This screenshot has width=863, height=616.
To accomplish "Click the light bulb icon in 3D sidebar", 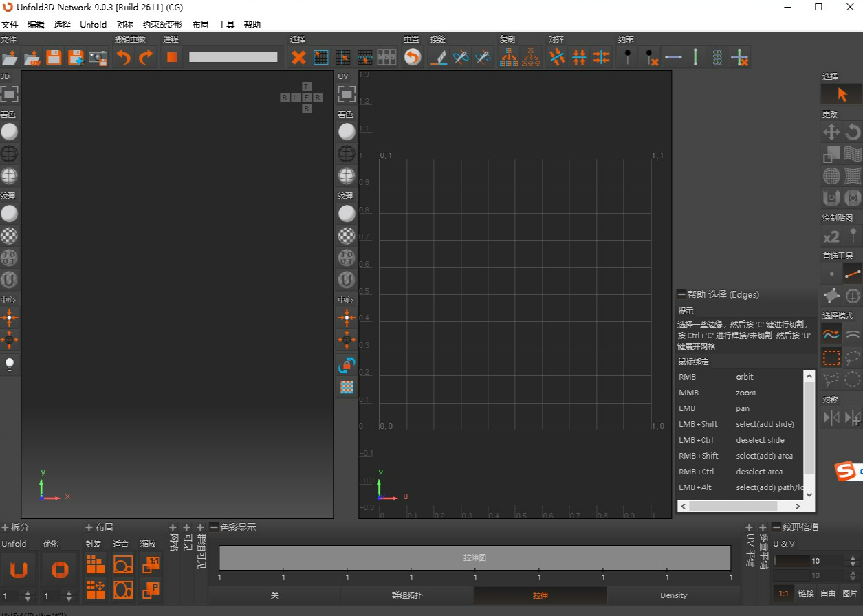I will click(10, 364).
